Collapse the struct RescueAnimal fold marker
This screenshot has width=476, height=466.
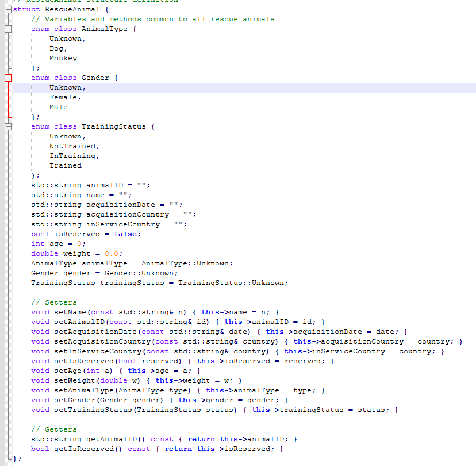point(8,10)
